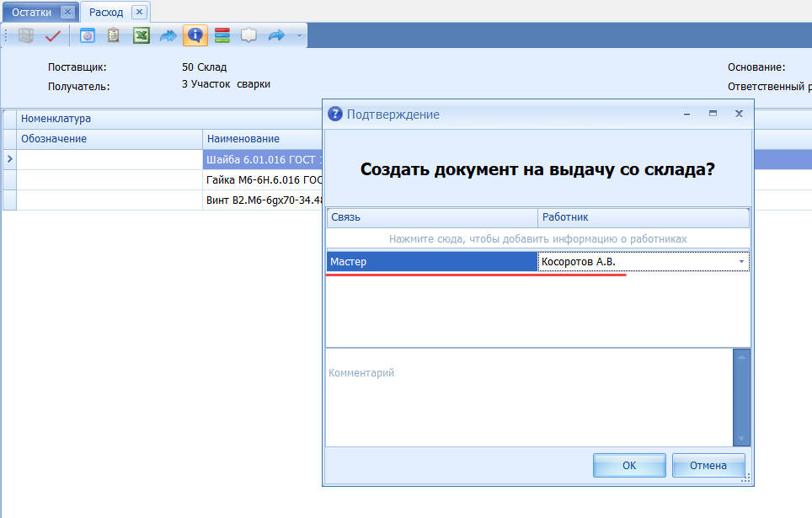The width and height of the screenshot is (812, 518).
Task: Click the up arrow of the comment scrollbar
Action: pos(741,356)
